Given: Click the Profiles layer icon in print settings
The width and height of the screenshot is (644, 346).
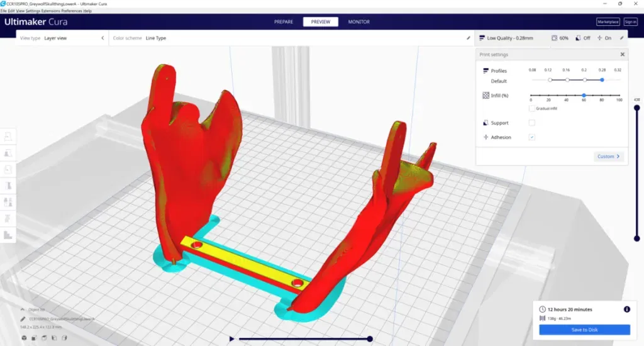Looking at the screenshot, I should (x=486, y=70).
